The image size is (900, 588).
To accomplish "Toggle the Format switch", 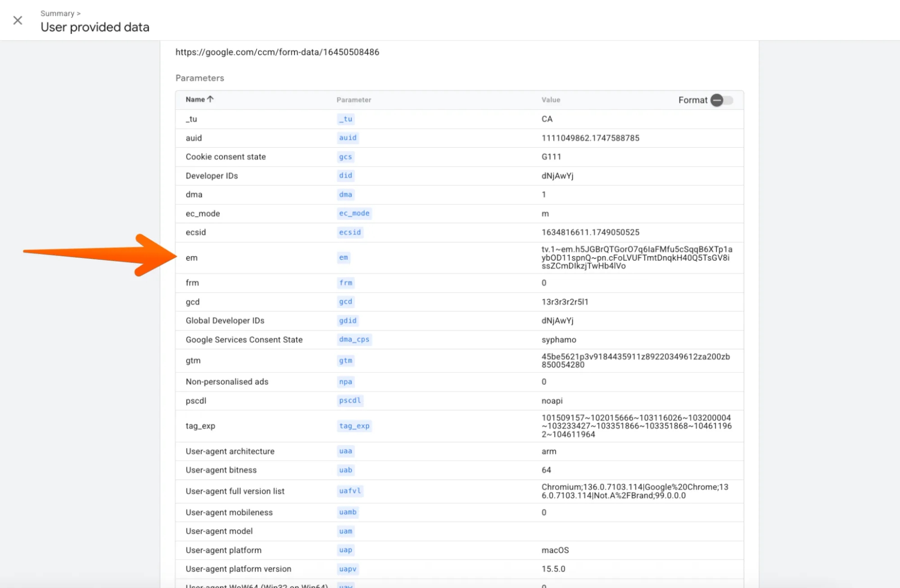I will [722, 100].
